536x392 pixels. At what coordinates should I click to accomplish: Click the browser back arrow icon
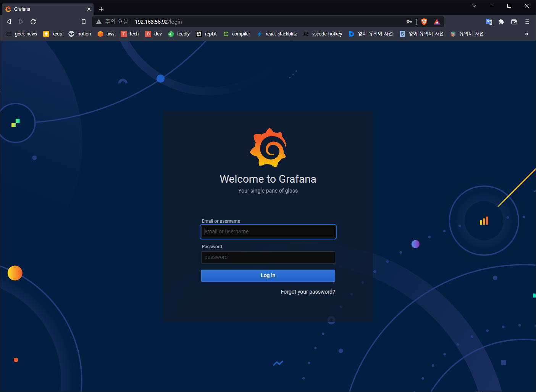pos(9,22)
